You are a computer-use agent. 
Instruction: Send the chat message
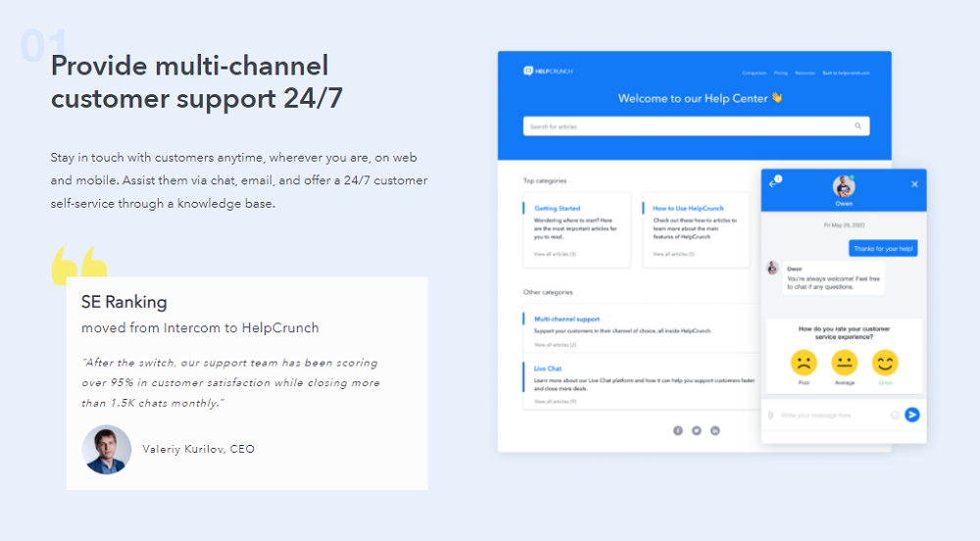click(912, 415)
